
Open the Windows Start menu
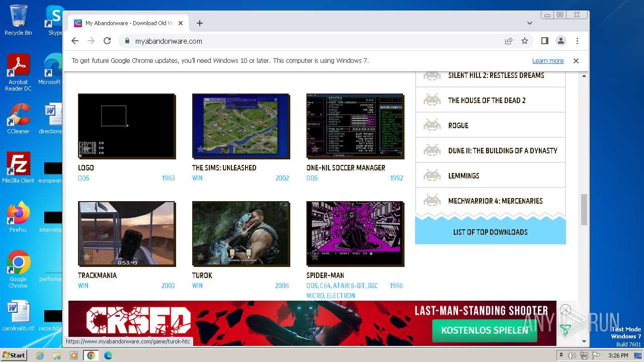(x=14, y=355)
